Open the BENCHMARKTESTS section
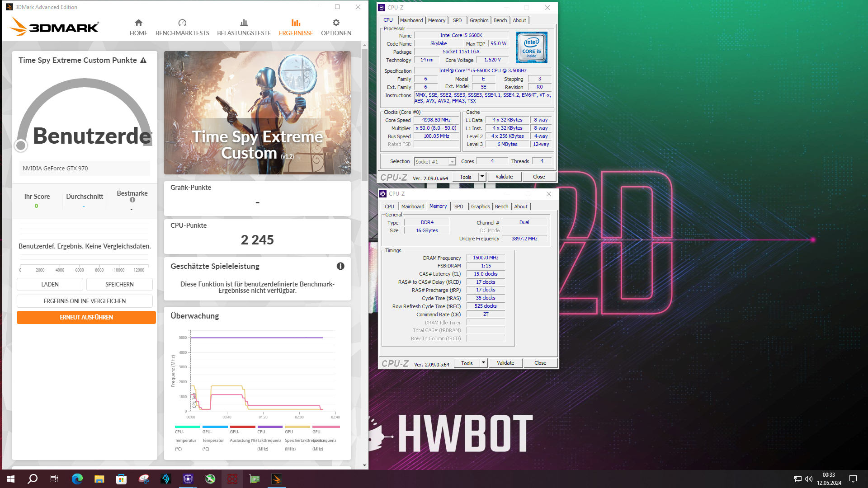This screenshot has width=868, height=488. click(x=182, y=28)
